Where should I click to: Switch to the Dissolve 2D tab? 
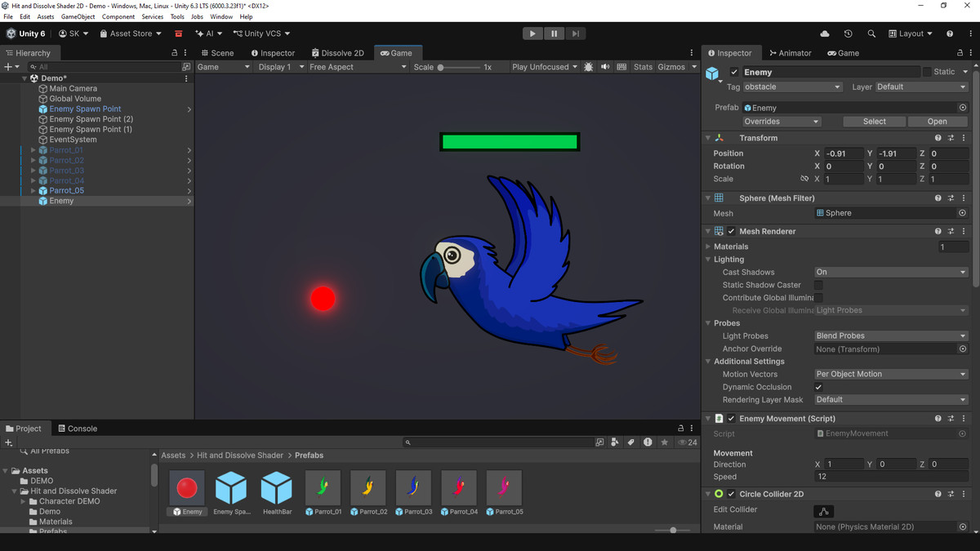(337, 53)
